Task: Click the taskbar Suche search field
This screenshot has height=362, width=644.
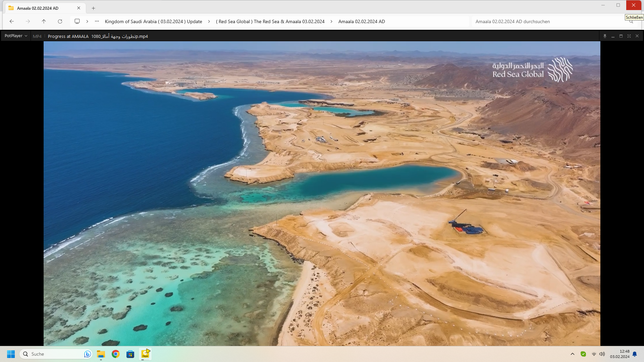Action: pyautogui.click(x=56, y=354)
